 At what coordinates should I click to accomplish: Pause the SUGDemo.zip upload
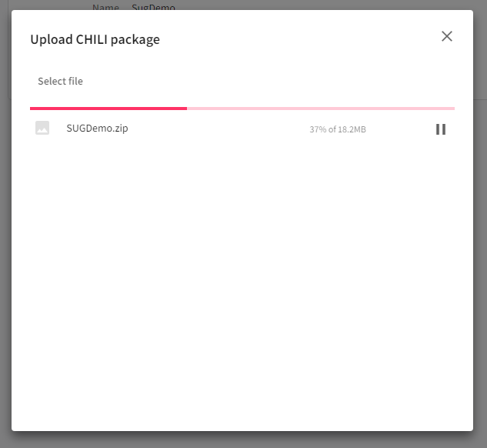tap(441, 129)
